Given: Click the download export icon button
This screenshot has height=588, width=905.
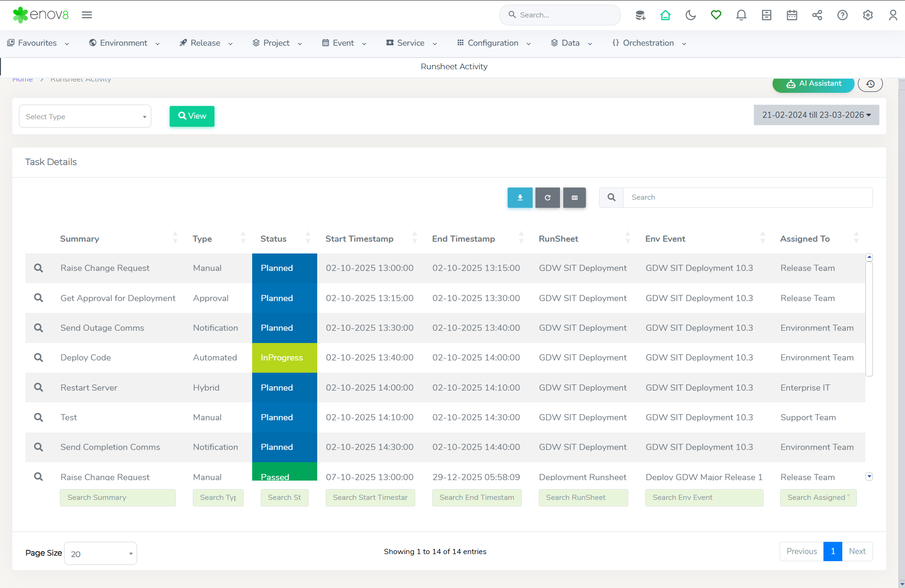Looking at the screenshot, I should point(520,198).
